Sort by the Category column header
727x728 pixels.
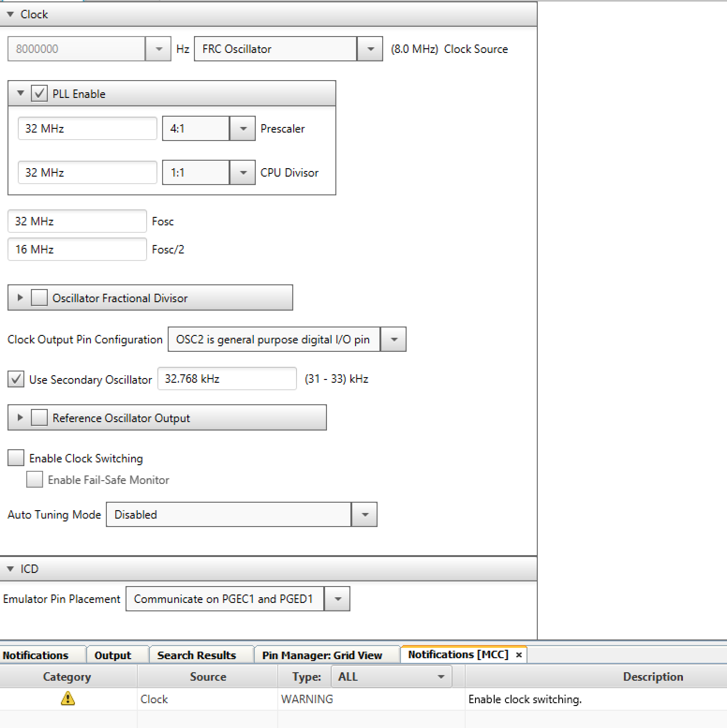68,676
